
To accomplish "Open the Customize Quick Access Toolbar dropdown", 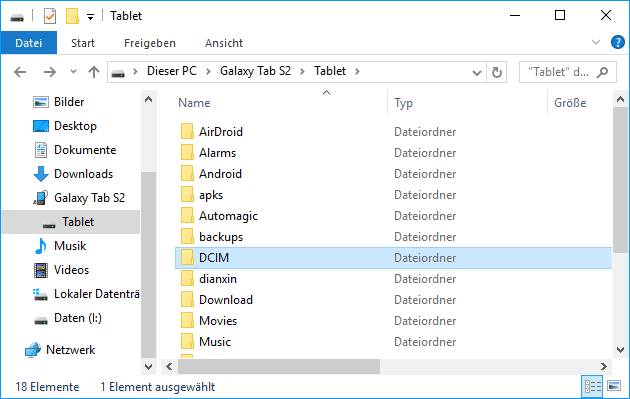I will click(x=90, y=17).
